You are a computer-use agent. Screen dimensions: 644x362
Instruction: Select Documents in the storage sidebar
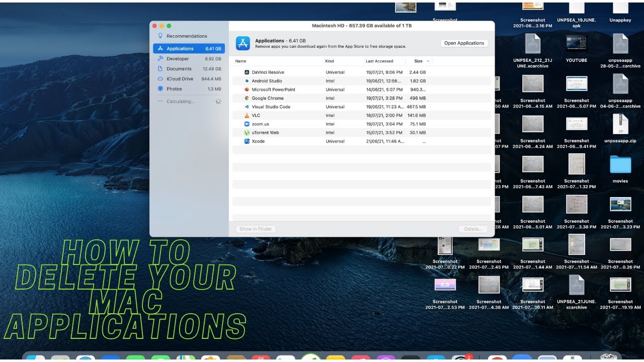pyautogui.click(x=189, y=69)
